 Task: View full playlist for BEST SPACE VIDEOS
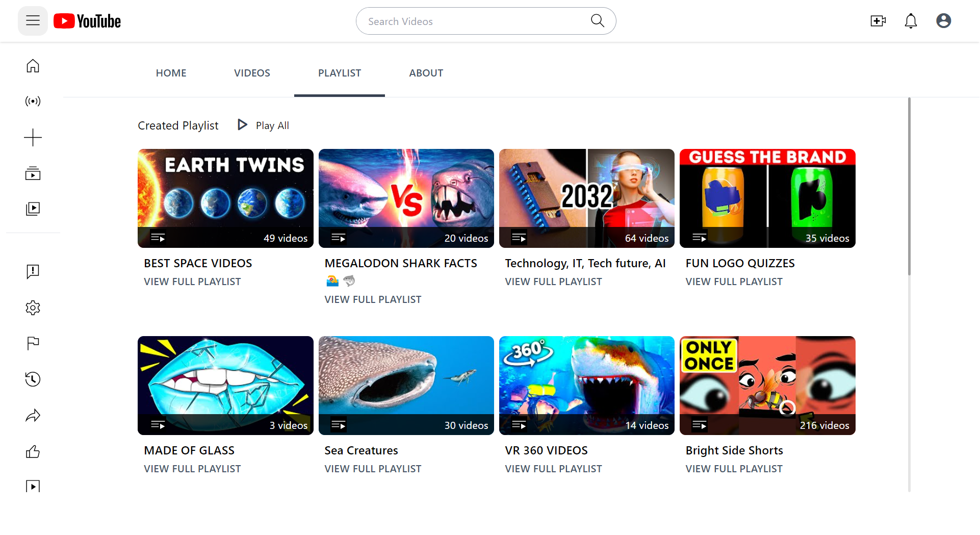[x=192, y=282]
